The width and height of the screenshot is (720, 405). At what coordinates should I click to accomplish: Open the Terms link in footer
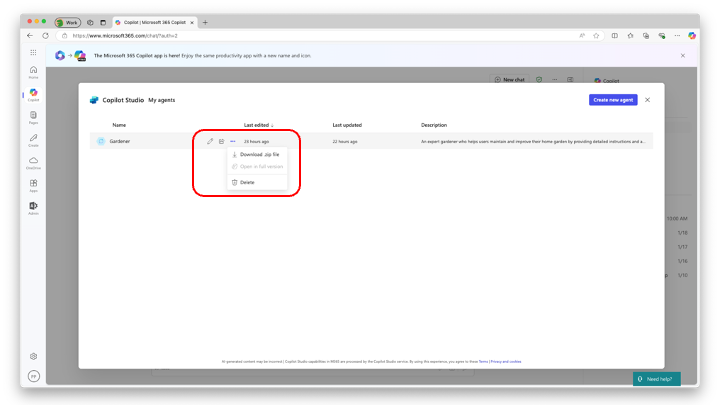click(x=483, y=361)
